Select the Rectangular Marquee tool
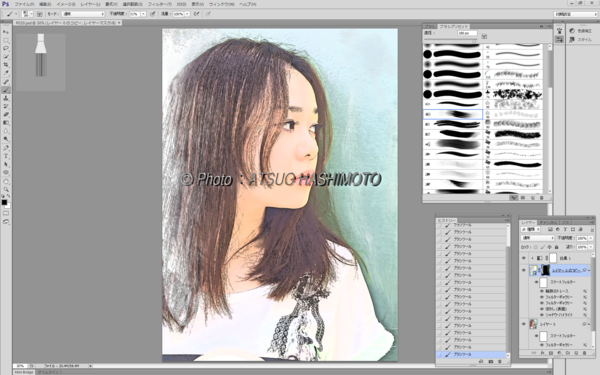Viewport: 600px width, 375px height. (x=6, y=41)
